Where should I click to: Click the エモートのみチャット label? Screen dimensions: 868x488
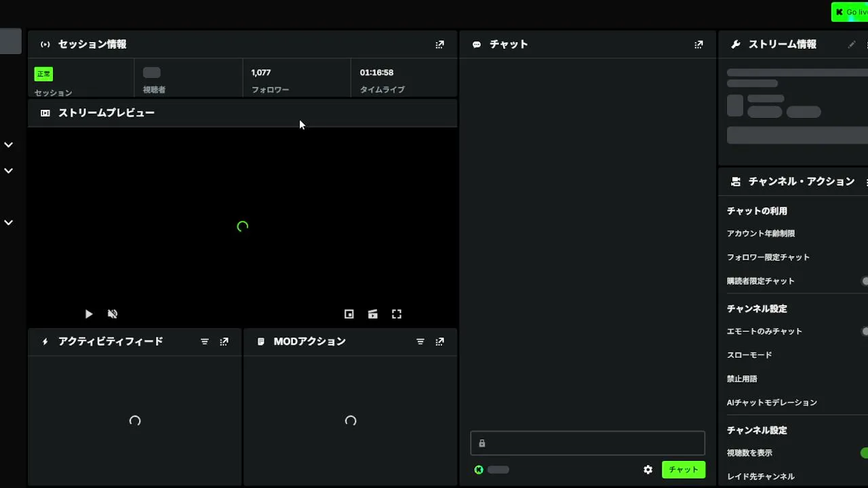[764, 331]
